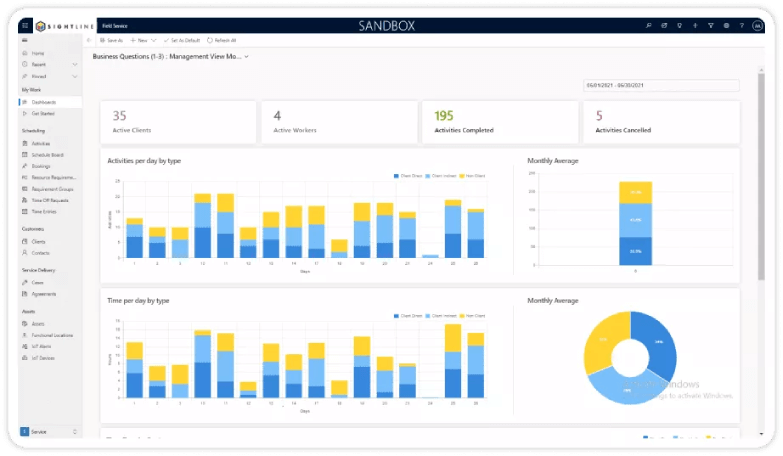The image size is (783, 456).
Task: Open the advanced filter funnel icon
Action: coord(711,25)
